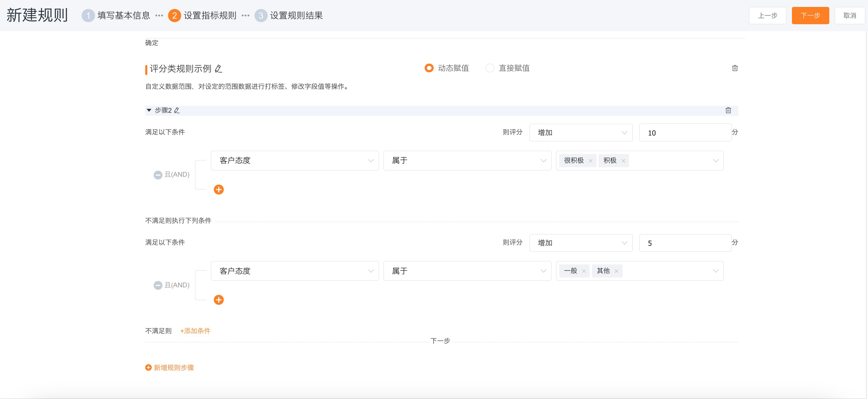Image resolution: width=868 pixels, height=399 pixels.
Task: Click the pencil icon next to 步骤2
Action: [177, 110]
